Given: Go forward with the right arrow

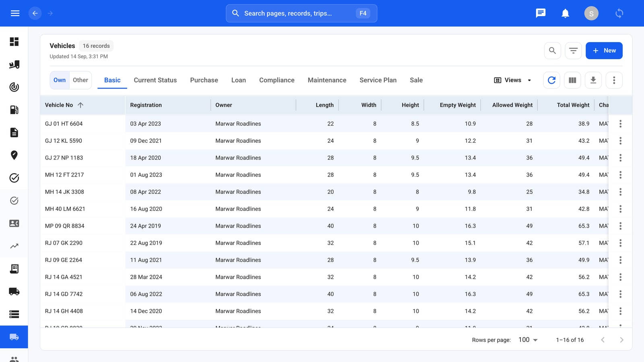Looking at the screenshot, I should [x=50, y=13].
